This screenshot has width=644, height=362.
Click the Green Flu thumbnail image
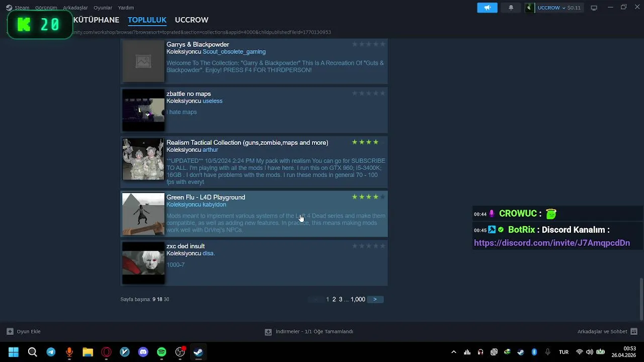[143, 214]
